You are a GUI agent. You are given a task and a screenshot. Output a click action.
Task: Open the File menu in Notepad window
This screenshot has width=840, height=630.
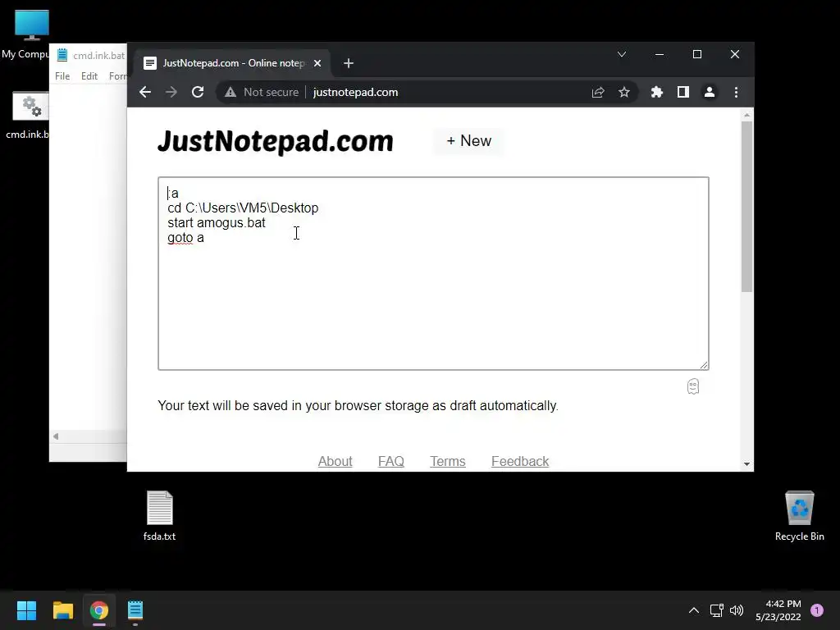coord(62,76)
